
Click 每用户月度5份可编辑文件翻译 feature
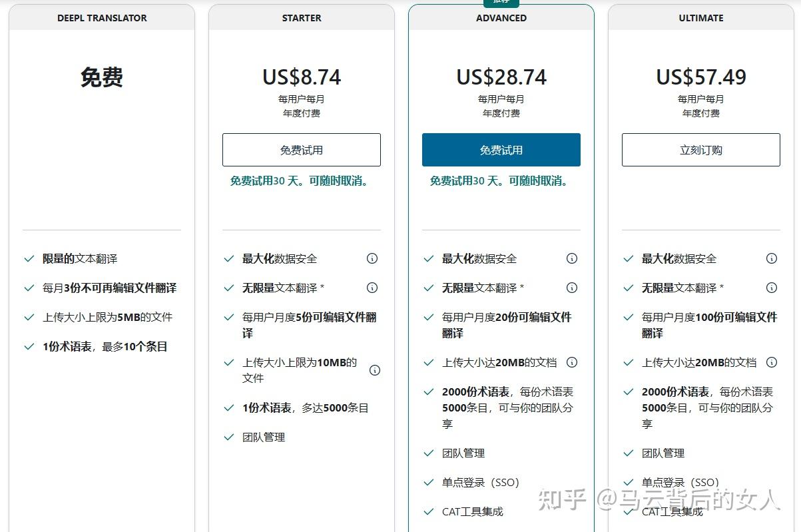310,325
